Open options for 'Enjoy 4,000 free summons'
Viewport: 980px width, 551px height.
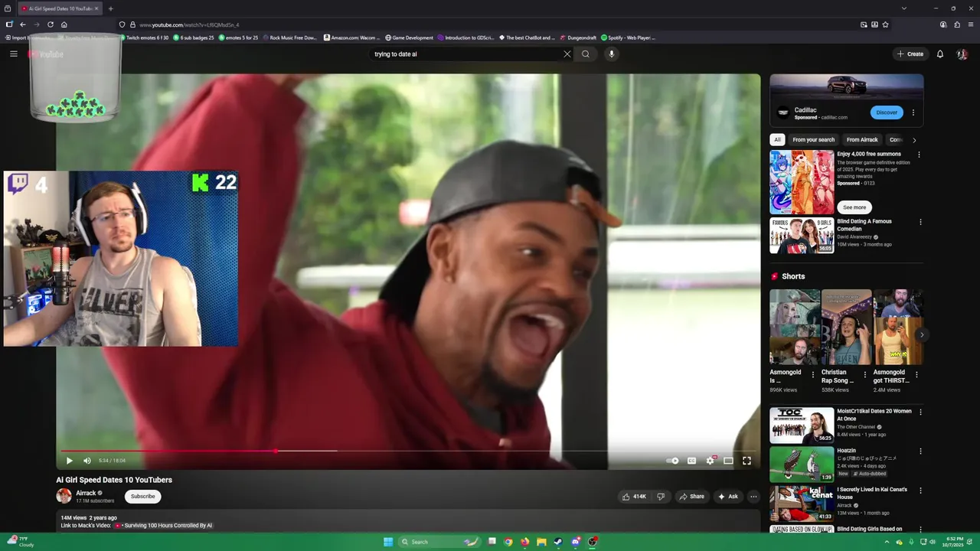tap(920, 155)
